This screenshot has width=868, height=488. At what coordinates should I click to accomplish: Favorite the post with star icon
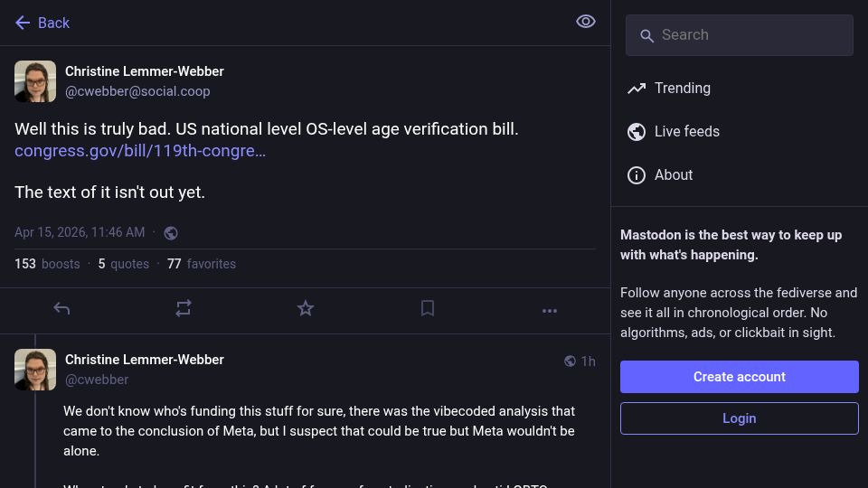(x=305, y=309)
